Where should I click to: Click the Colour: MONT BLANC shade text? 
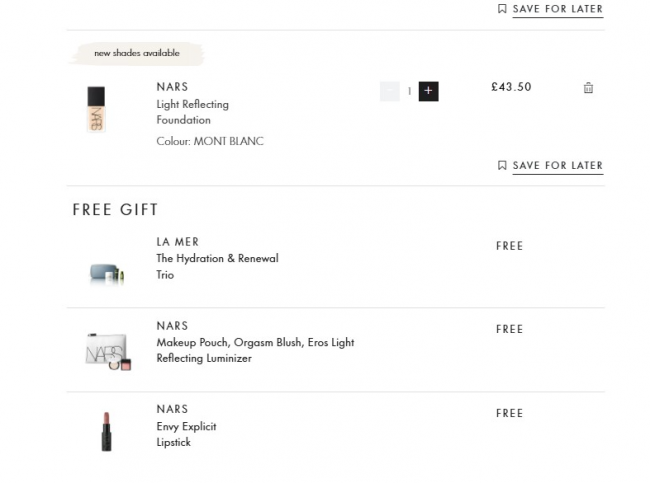click(x=210, y=142)
